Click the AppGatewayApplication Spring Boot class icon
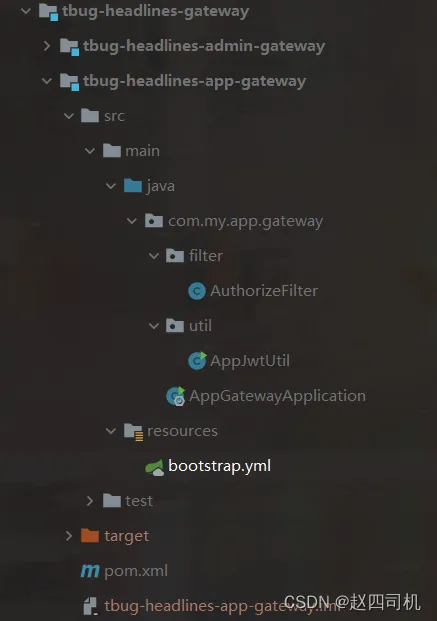The width and height of the screenshot is (437, 621). [176, 396]
